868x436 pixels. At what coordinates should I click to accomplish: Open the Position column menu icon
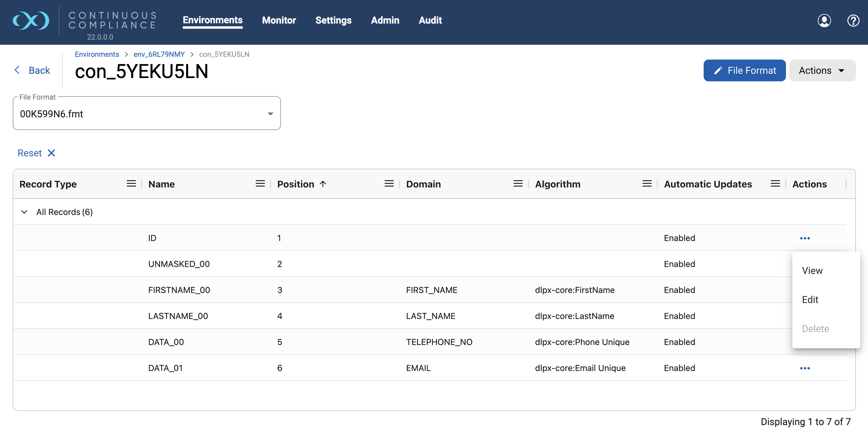[x=389, y=184]
